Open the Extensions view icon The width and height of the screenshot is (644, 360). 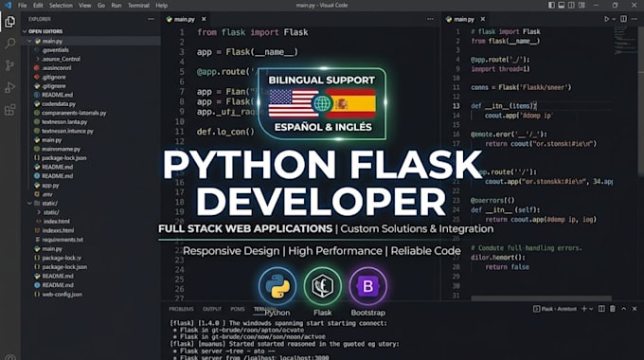[x=9, y=110]
